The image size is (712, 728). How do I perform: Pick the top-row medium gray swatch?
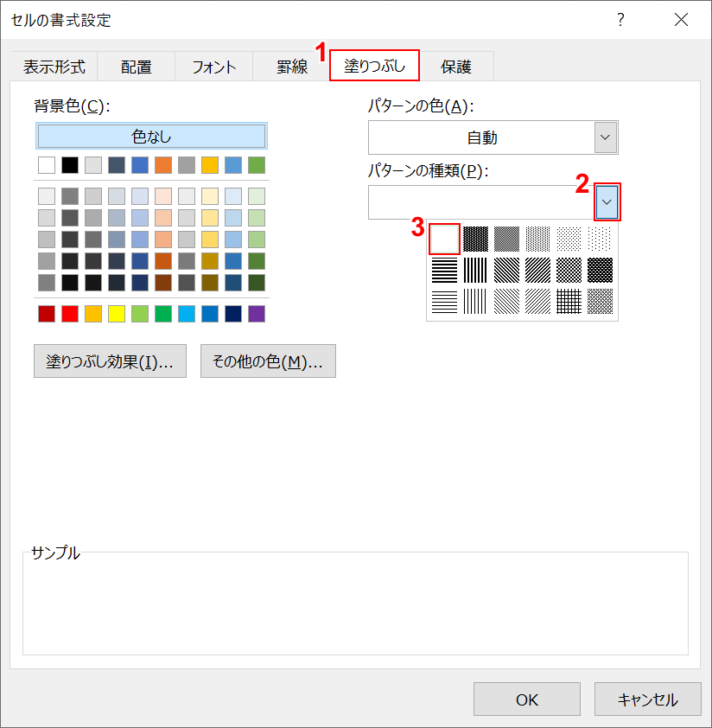[187, 165]
